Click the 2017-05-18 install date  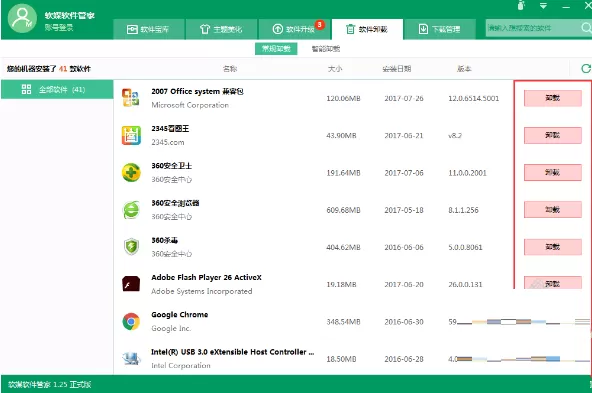point(404,210)
